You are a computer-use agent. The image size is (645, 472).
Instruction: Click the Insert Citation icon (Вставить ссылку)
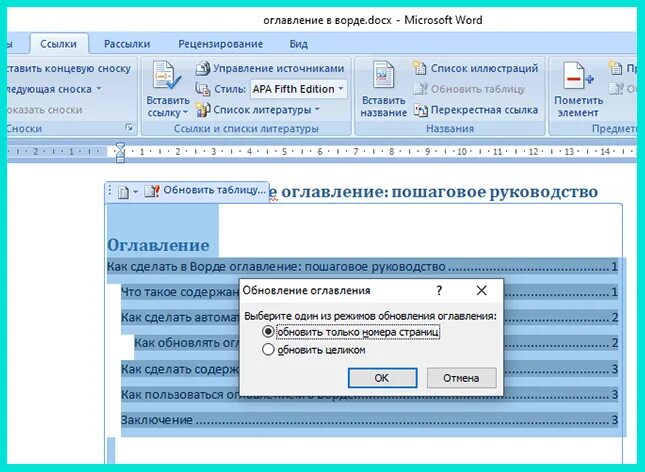point(167,76)
